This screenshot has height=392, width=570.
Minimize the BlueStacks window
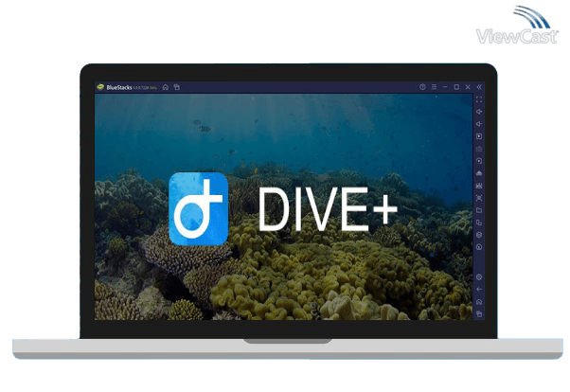[445, 87]
